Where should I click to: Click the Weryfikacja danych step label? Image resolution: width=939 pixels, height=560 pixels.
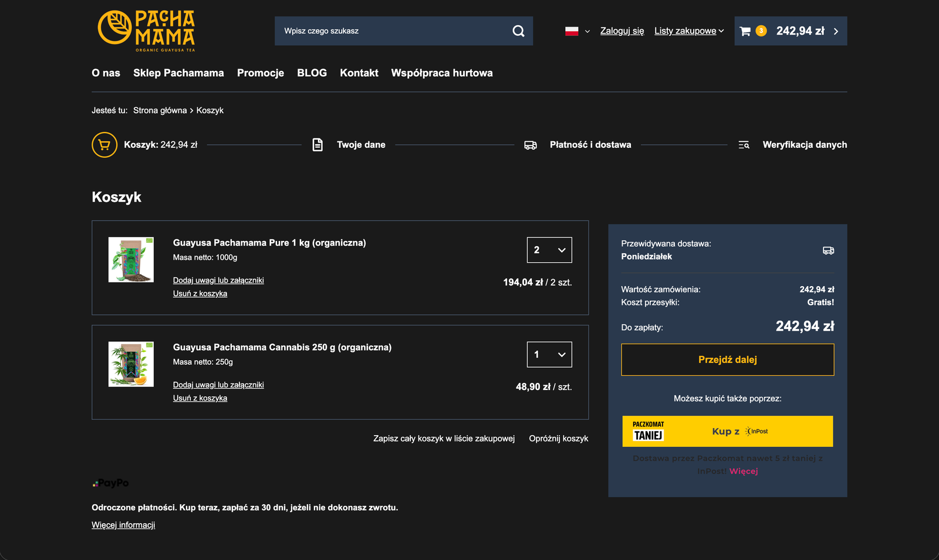click(805, 145)
